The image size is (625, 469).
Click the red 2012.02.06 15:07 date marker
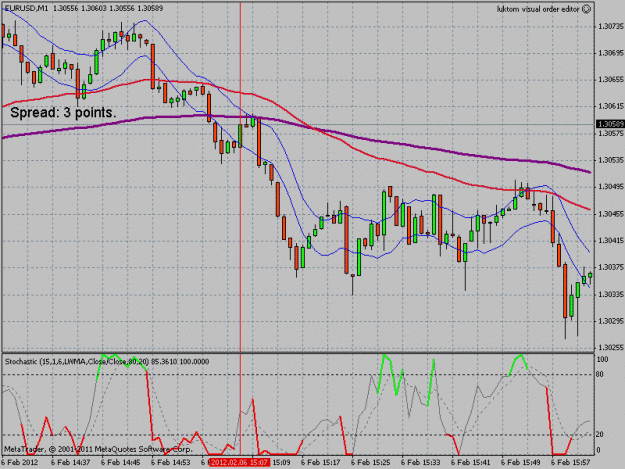click(x=240, y=463)
